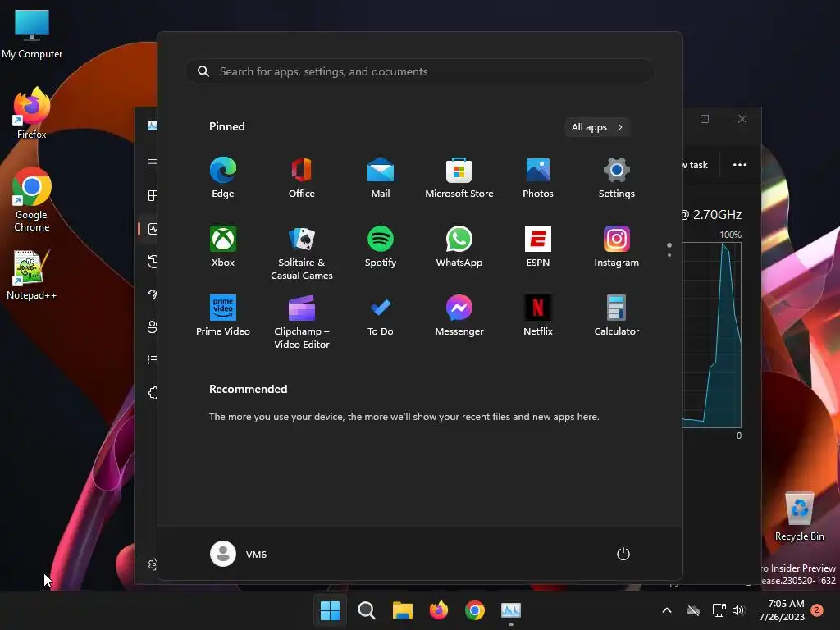Open the Mail app
Image resolution: width=840 pixels, height=630 pixels.
point(381,178)
